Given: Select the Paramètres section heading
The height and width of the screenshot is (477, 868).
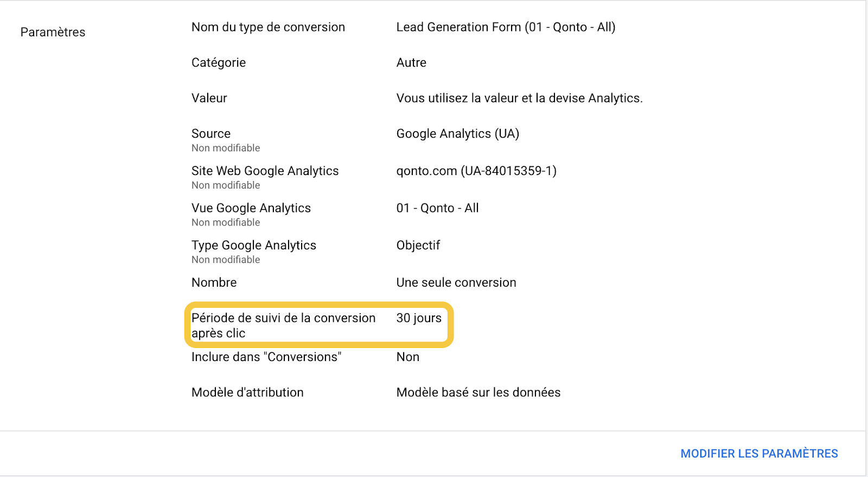Looking at the screenshot, I should point(53,33).
